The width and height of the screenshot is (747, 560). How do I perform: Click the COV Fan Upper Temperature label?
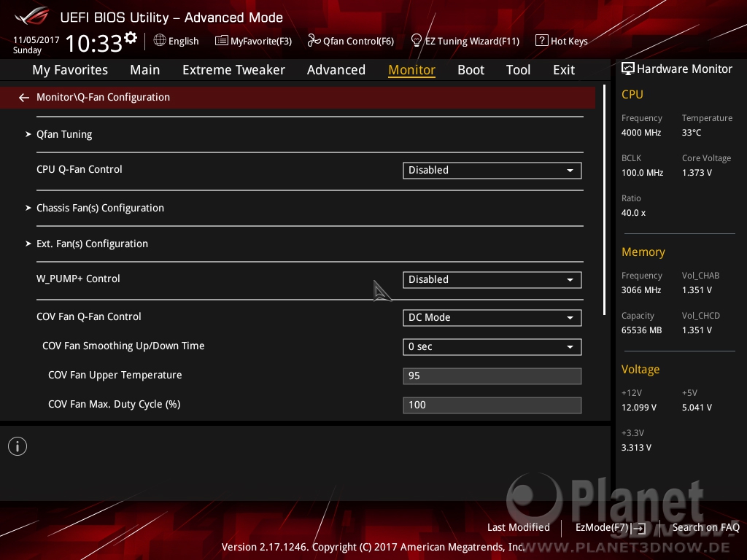(x=115, y=376)
